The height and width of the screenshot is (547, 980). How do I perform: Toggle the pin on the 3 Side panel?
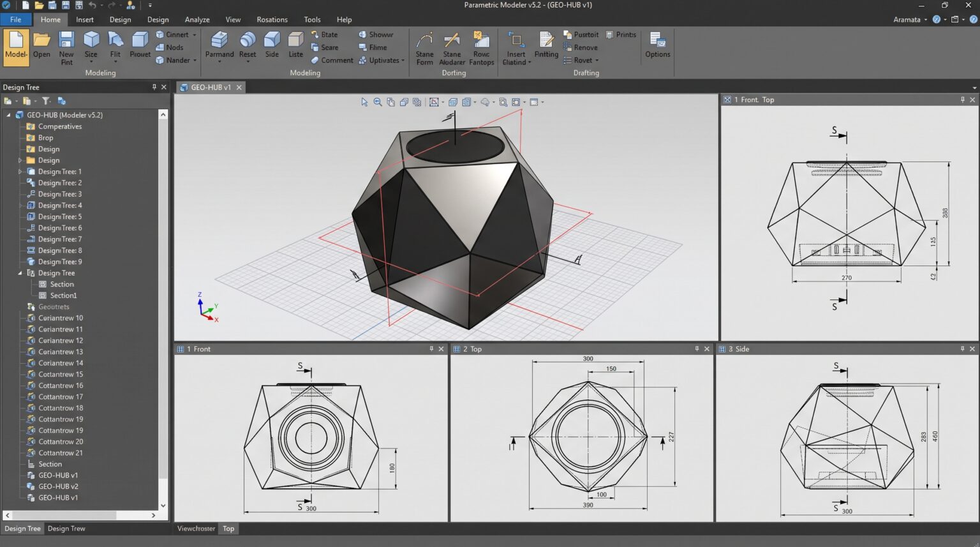point(963,348)
